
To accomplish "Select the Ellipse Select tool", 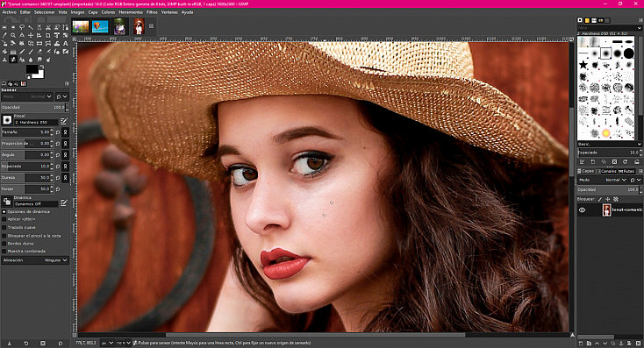I will (x=13, y=27).
